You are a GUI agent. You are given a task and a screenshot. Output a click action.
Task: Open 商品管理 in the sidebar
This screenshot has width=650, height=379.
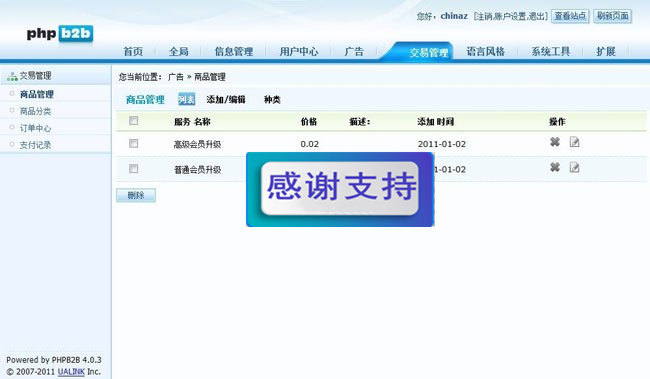(37, 94)
